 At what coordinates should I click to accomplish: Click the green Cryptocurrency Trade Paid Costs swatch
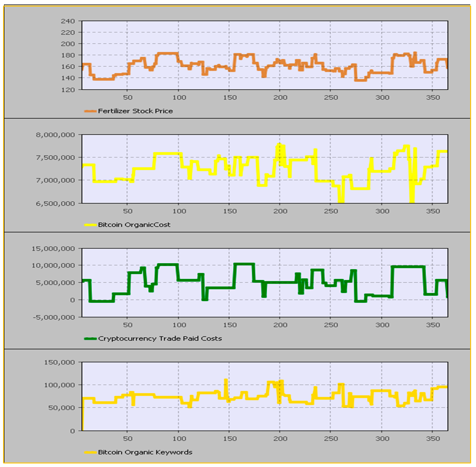pos(90,338)
